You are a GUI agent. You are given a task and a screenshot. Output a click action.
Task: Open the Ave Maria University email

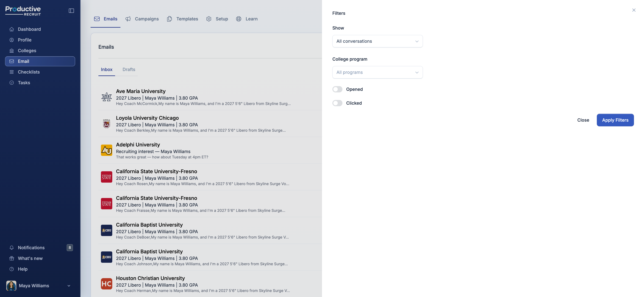210,97
